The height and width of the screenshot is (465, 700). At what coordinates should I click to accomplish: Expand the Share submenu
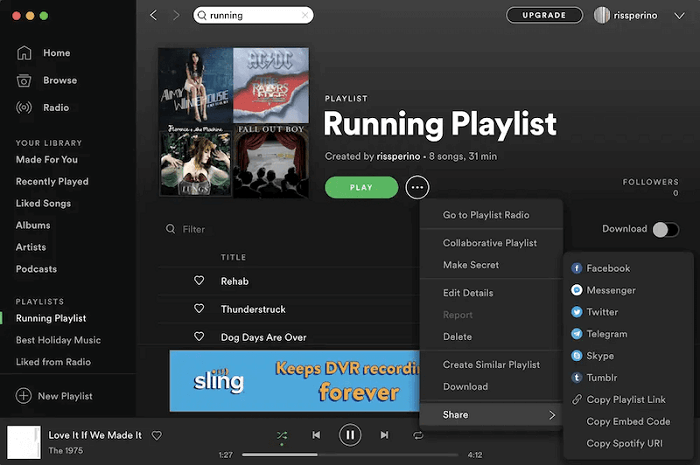coord(491,415)
